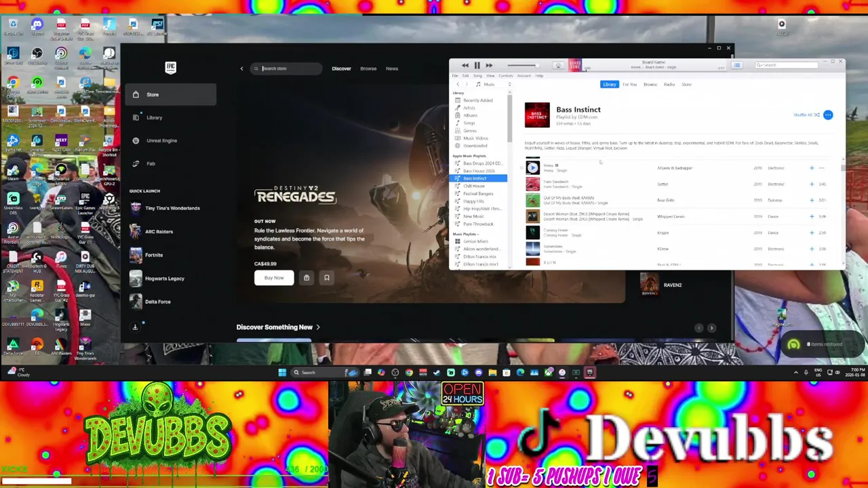Image resolution: width=868 pixels, height=488 pixels.
Task: Switch to iTunes For You tab
Action: (x=630, y=85)
